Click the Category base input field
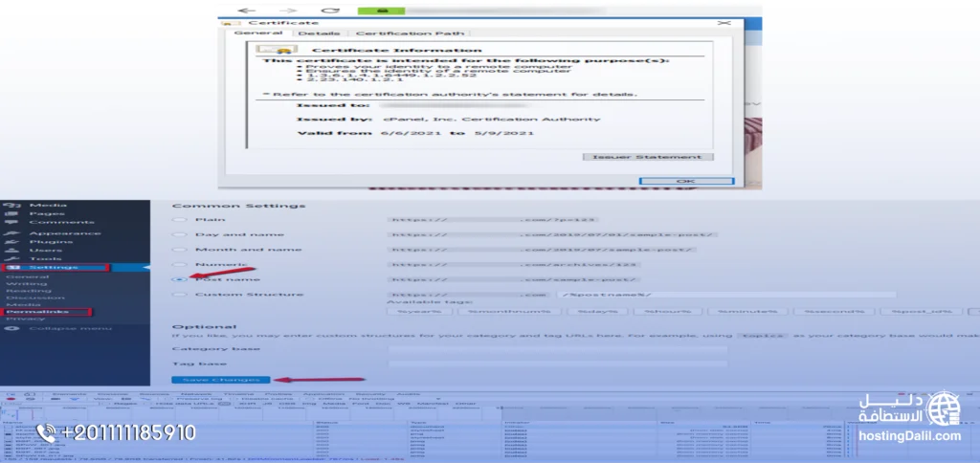This screenshot has width=980, height=463. click(558, 349)
